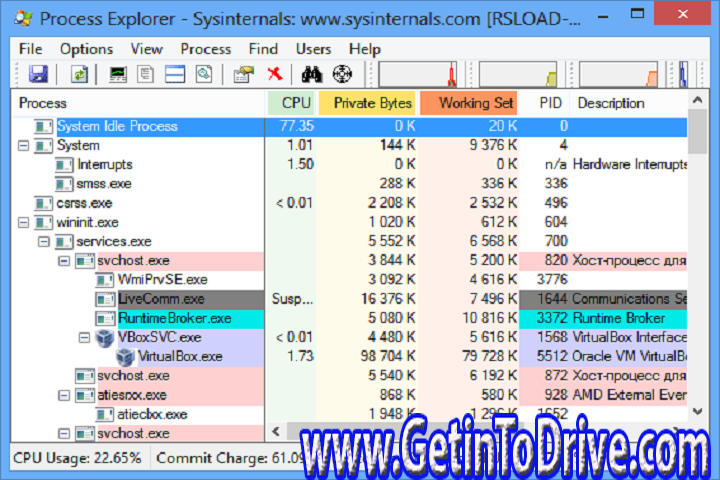Click the crosshair Find Window's Process icon
Screen dimensions: 720x480
pos(342,74)
